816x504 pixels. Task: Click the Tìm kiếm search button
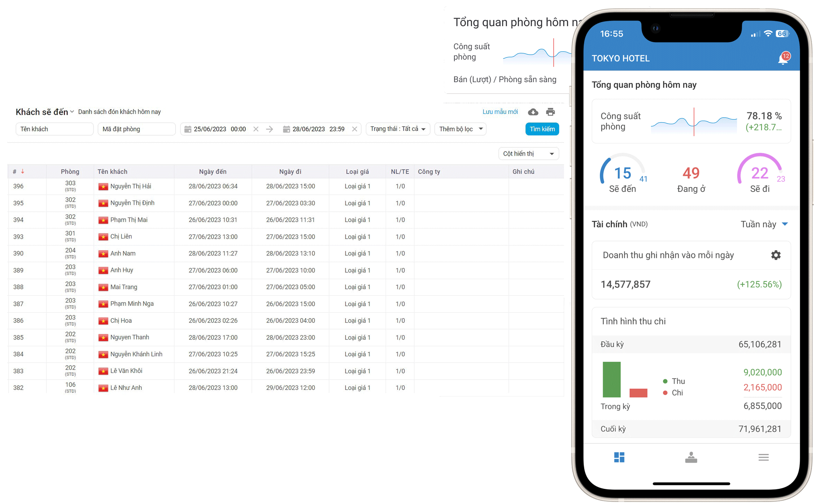coord(542,129)
